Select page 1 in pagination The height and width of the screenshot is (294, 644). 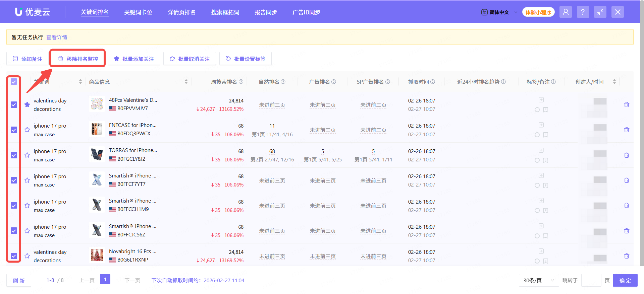pyautogui.click(x=105, y=279)
